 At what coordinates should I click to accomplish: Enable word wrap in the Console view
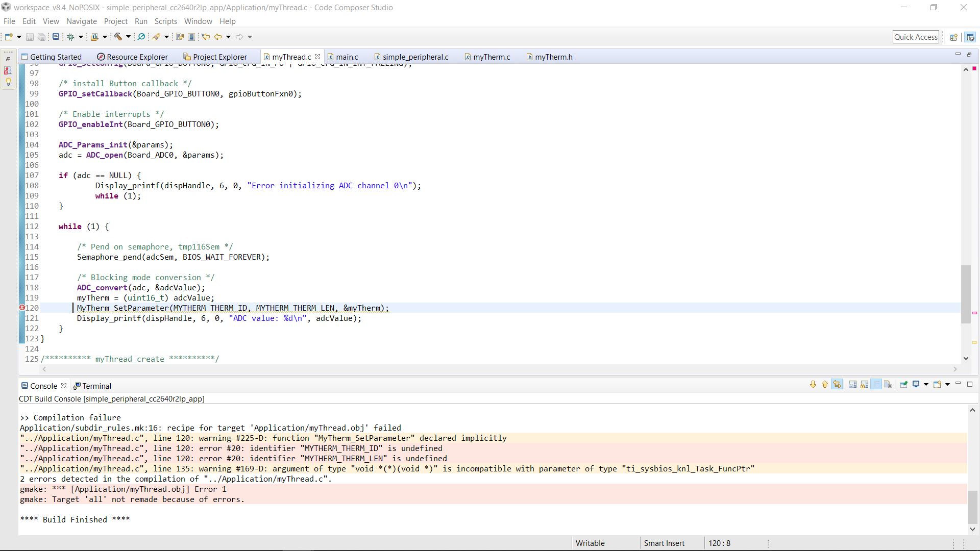click(876, 385)
